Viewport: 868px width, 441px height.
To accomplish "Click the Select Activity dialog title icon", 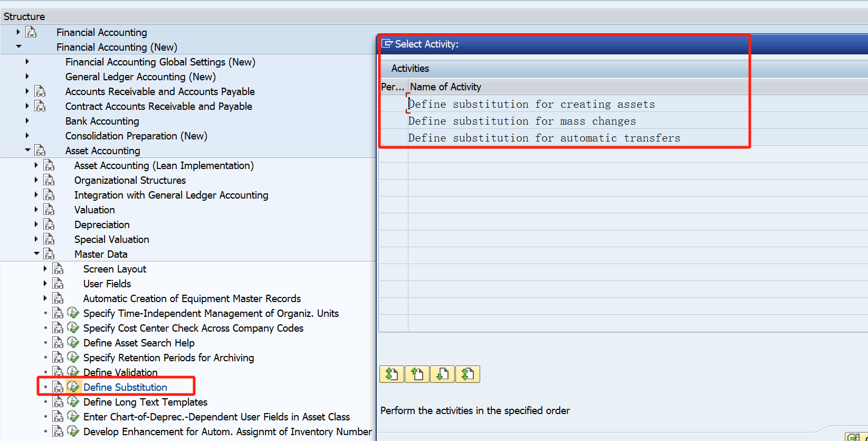I will tap(387, 44).
